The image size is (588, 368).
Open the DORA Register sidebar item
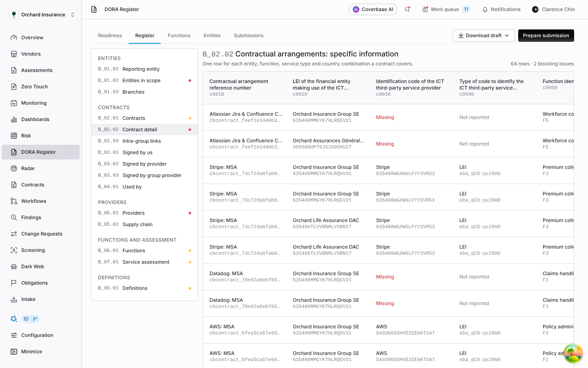click(x=40, y=152)
